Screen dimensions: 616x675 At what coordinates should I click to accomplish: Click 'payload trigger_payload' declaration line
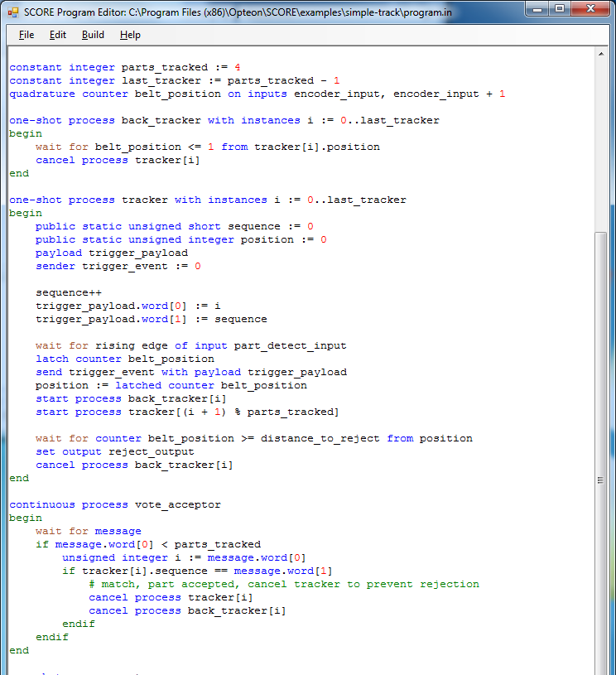[111, 253]
